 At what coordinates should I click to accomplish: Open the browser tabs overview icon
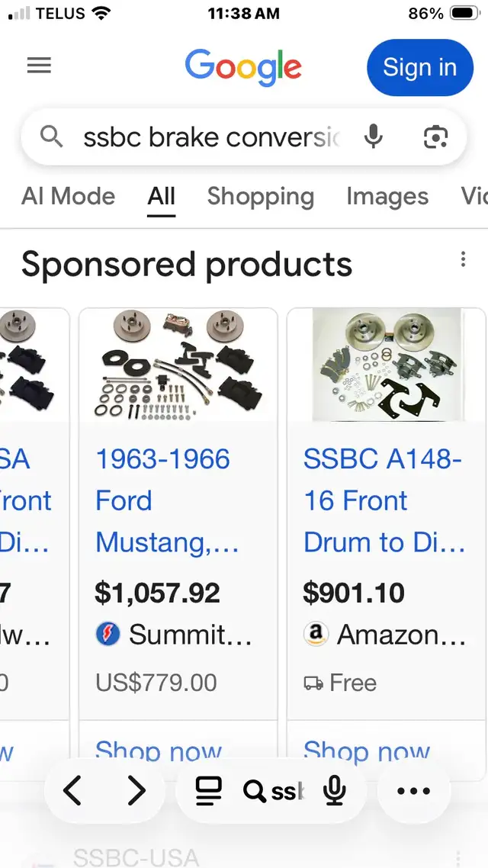208,792
